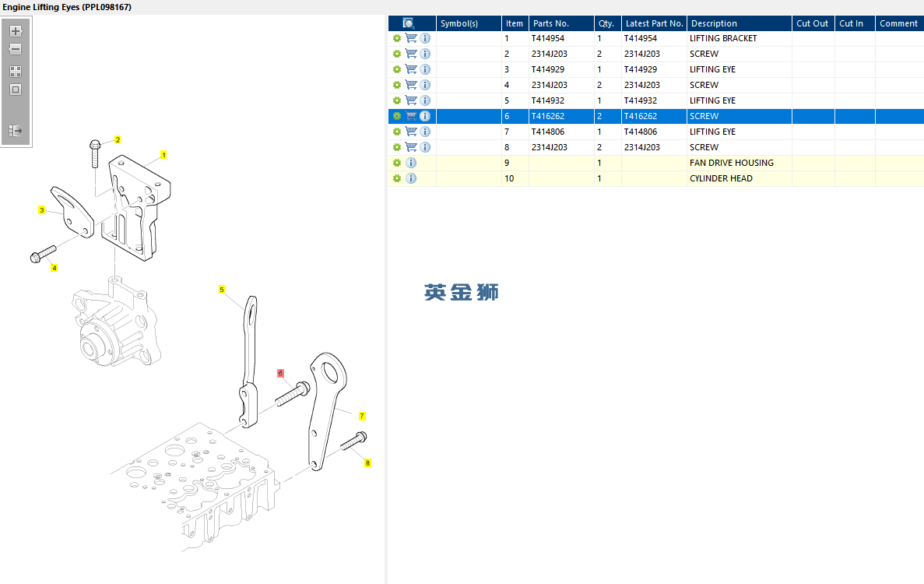Click part number T414929 in Parts No. column
The width and height of the screenshot is (924, 584).
(x=548, y=69)
